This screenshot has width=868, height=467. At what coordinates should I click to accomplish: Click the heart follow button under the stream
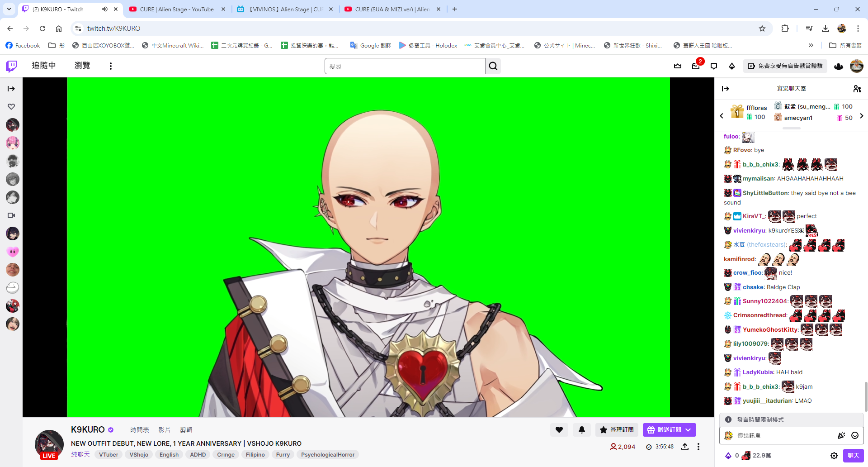pos(559,430)
